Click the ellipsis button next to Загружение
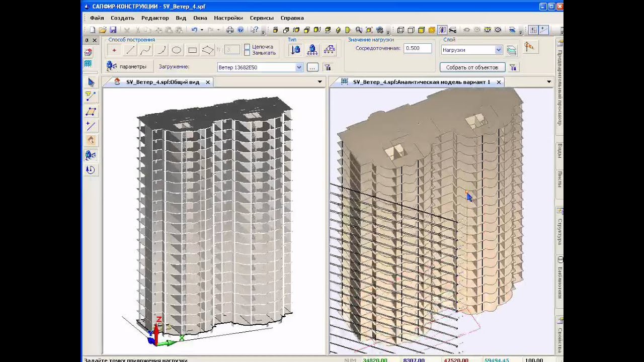Image resolution: width=644 pixels, height=362 pixels. pos(312,67)
